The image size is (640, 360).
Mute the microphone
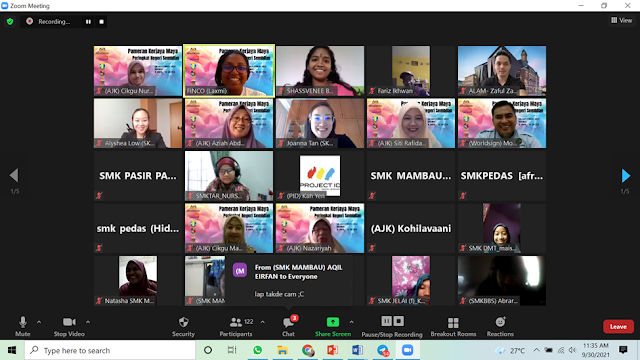tap(23, 326)
